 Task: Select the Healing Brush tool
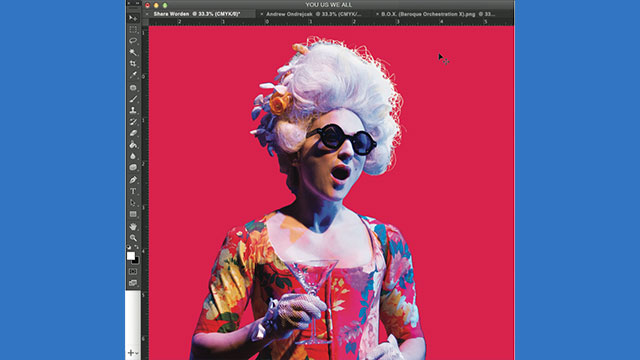point(133,87)
